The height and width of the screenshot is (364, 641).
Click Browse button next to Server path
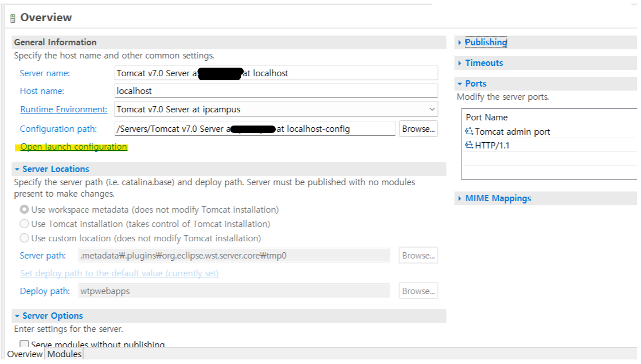point(418,255)
